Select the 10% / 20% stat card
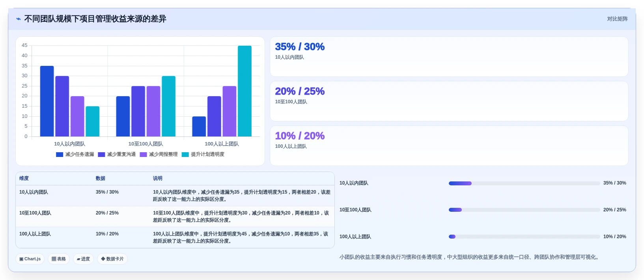Image resolution: width=644 pixels, height=280 pixels. point(449,146)
